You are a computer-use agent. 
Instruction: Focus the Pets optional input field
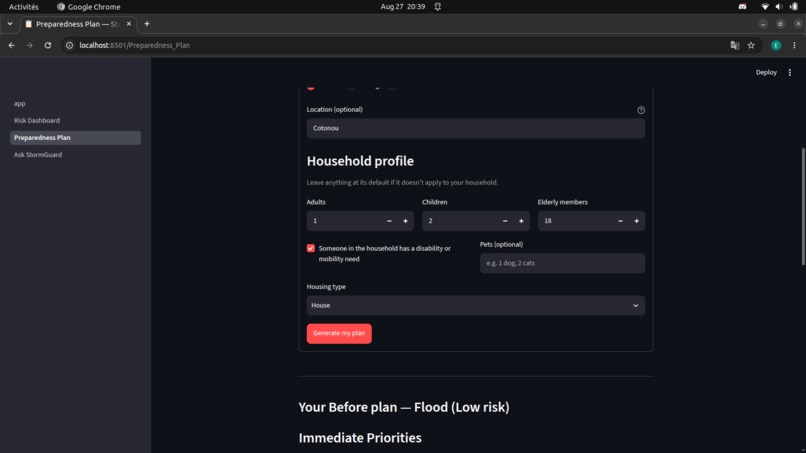click(x=562, y=263)
